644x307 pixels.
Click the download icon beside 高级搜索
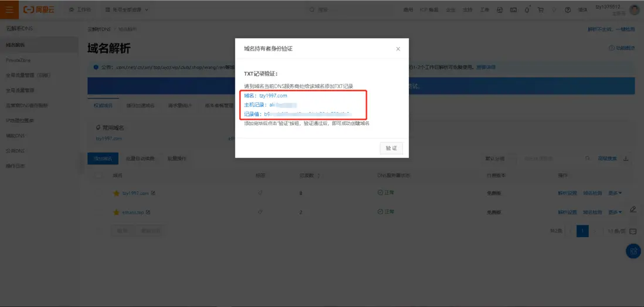coord(626,158)
